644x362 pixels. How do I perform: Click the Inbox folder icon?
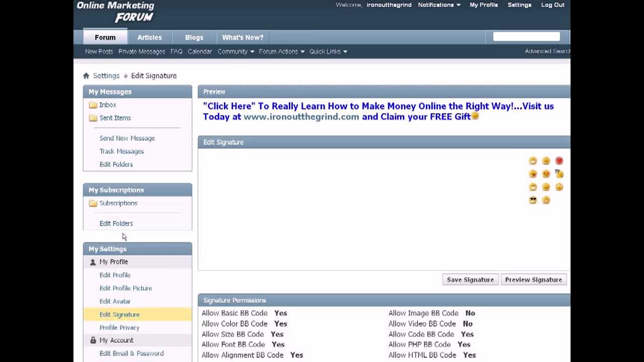pos(93,105)
